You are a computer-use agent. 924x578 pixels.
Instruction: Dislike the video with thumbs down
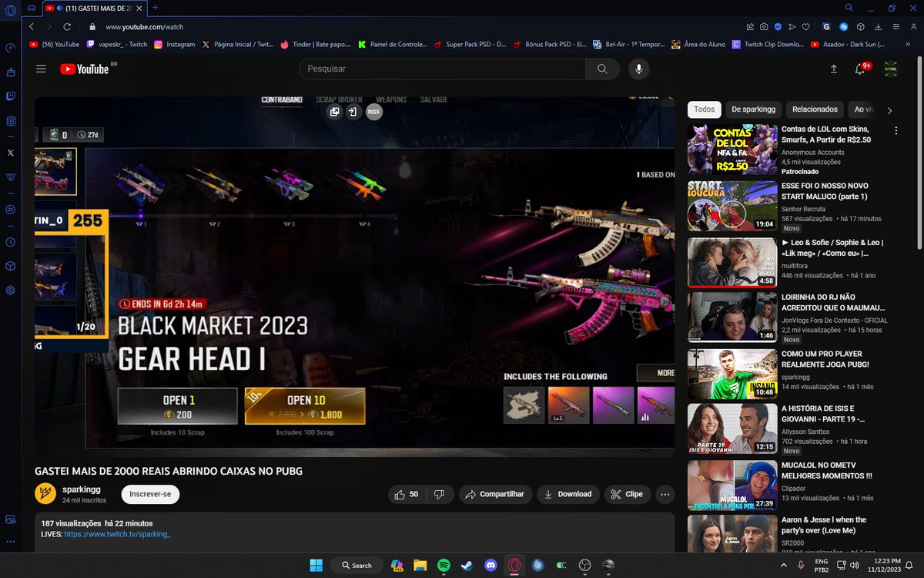[x=440, y=494]
